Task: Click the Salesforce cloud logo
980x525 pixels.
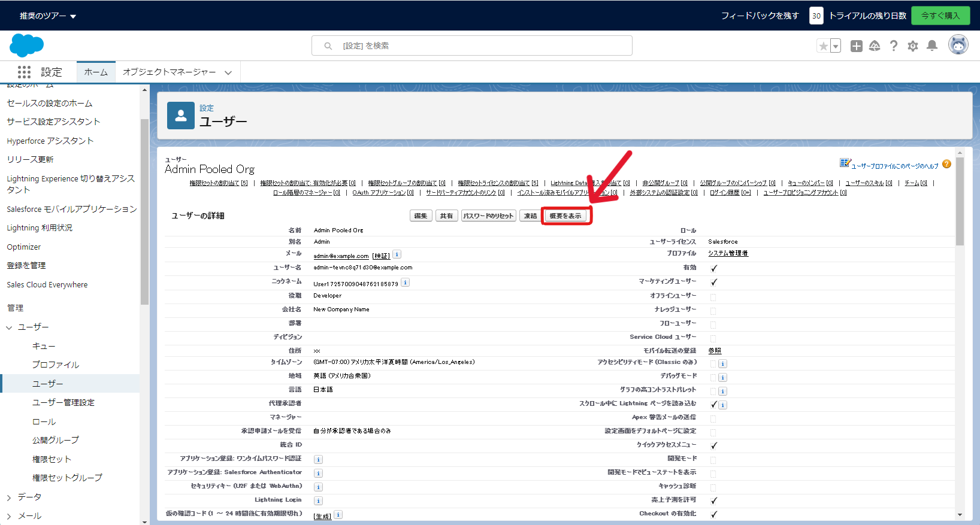Action: click(27, 45)
